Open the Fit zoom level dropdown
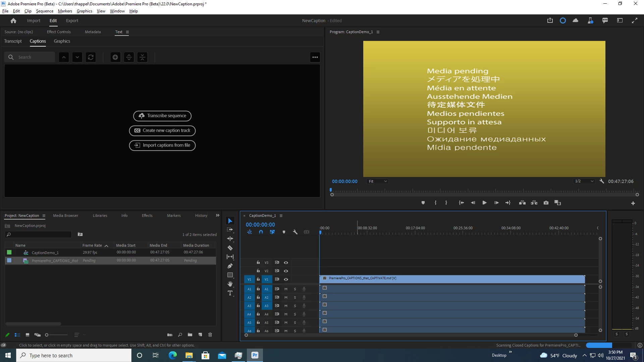 [x=378, y=181]
